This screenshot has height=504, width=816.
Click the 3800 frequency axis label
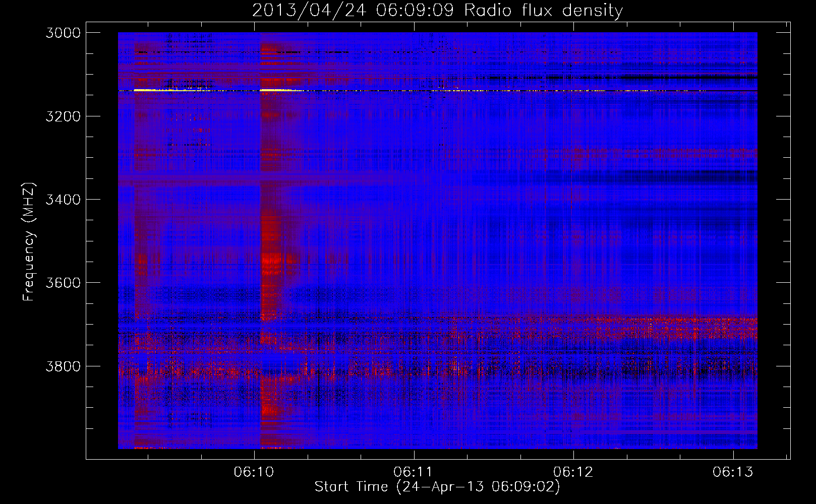point(63,366)
